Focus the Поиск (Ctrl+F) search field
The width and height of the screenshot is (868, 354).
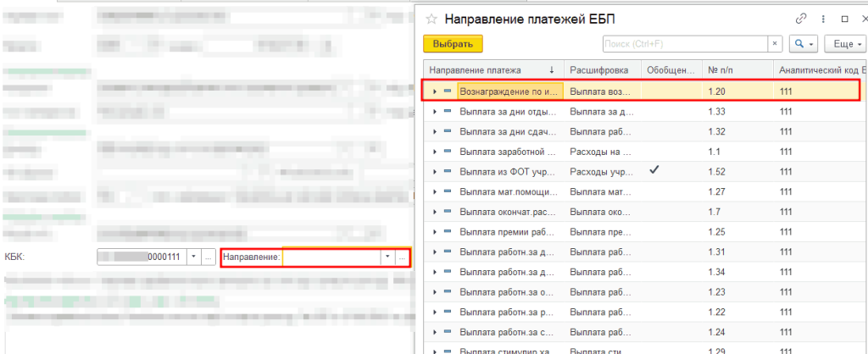pos(685,44)
